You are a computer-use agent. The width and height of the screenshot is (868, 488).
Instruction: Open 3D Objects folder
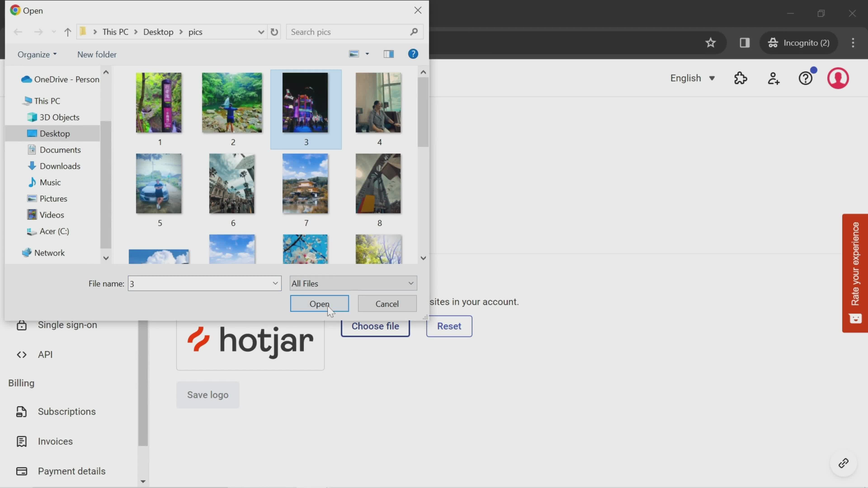tap(53, 117)
